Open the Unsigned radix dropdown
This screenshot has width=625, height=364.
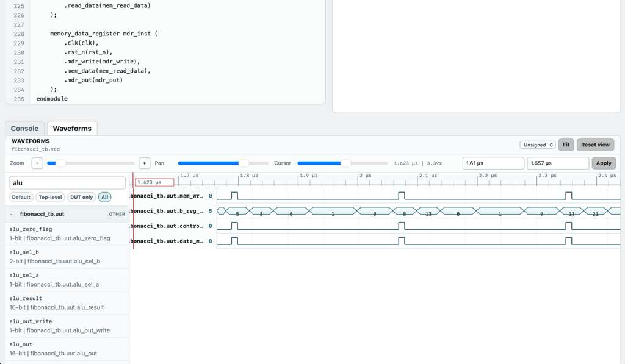click(538, 145)
